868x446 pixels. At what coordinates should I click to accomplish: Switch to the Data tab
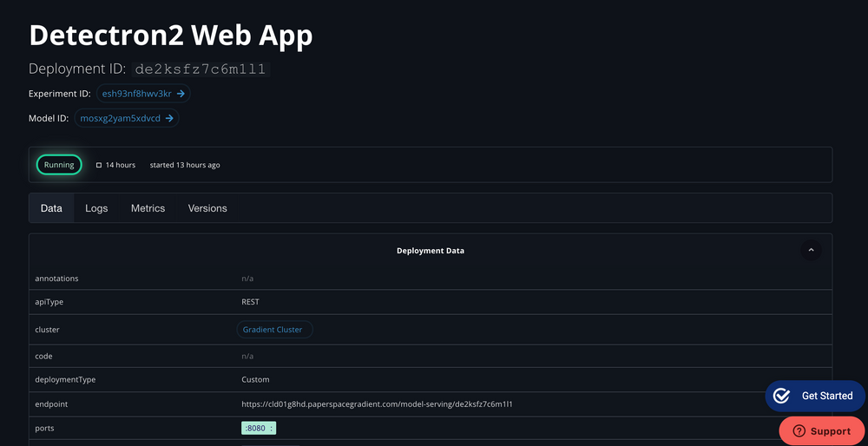pos(51,208)
